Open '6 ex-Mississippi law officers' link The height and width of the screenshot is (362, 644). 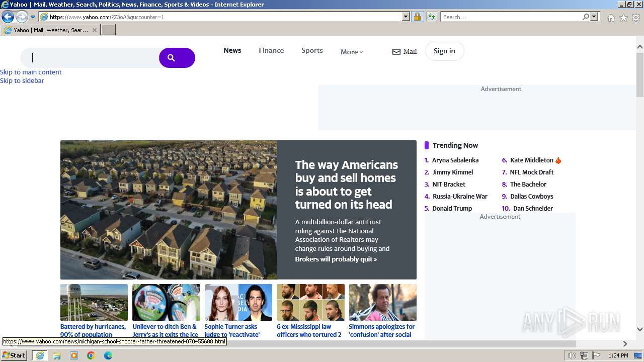pos(309,330)
